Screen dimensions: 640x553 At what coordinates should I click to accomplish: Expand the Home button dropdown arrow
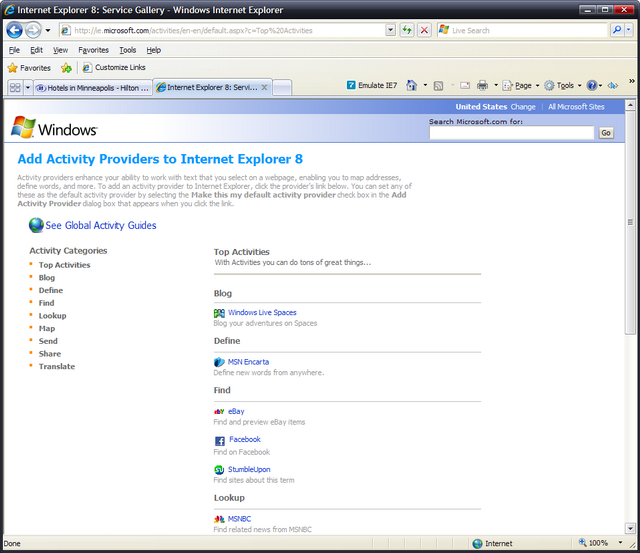point(425,85)
